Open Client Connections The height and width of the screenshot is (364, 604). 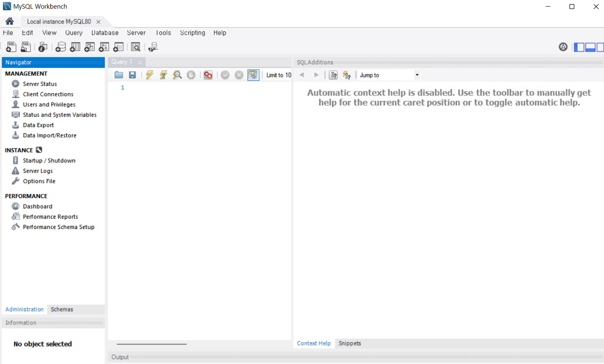(48, 94)
